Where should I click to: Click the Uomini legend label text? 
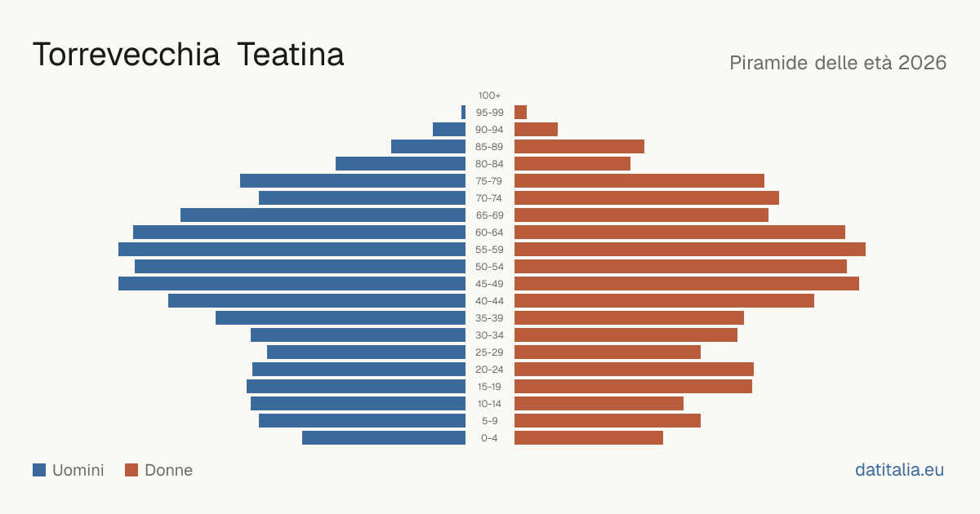pyautogui.click(x=78, y=470)
